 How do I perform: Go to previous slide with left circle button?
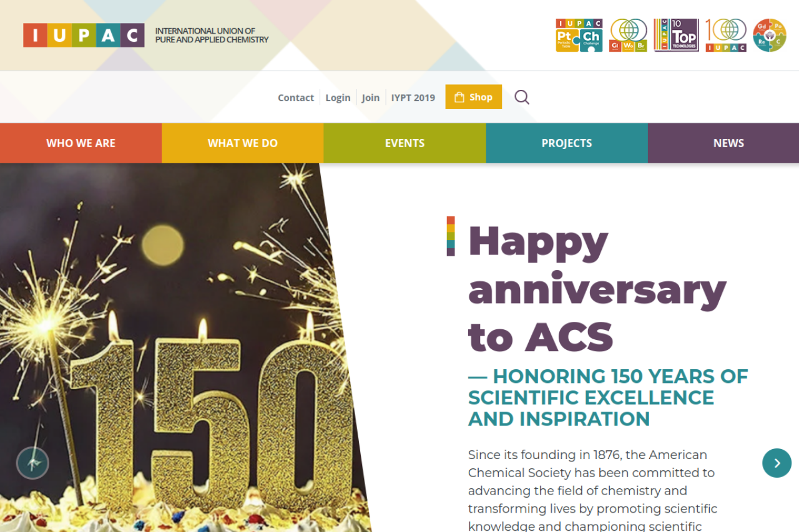click(32, 463)
